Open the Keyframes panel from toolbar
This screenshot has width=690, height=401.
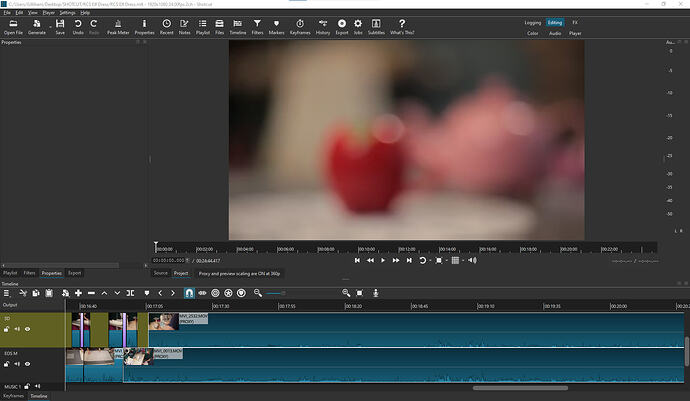(x=300, y=27)
